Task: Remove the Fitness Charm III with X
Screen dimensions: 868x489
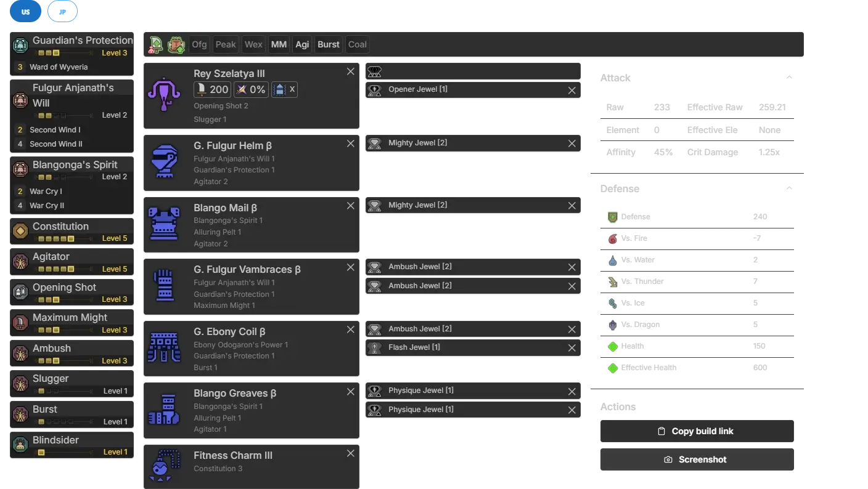Action: (x=350, y=453)
